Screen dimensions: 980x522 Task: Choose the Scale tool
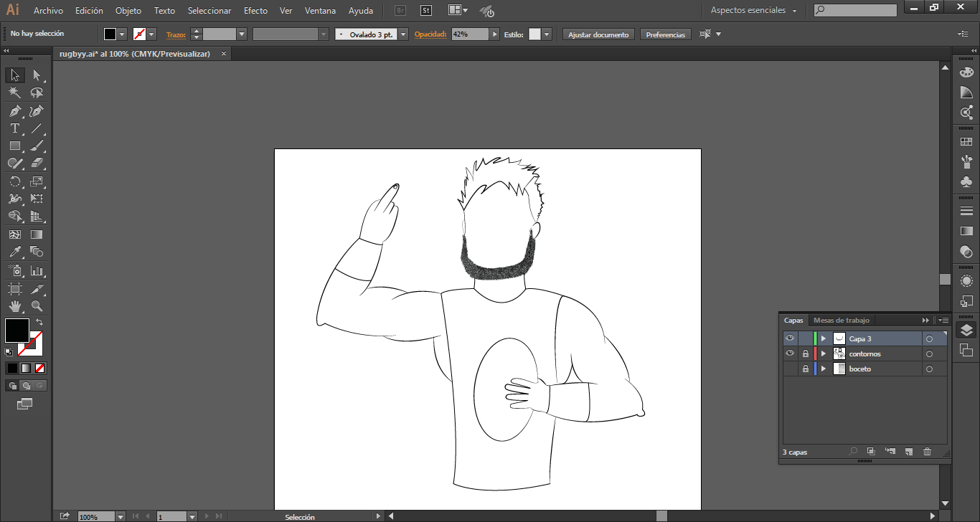37,181
